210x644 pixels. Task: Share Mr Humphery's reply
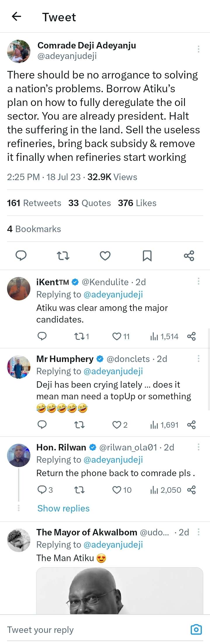(191, 425)
